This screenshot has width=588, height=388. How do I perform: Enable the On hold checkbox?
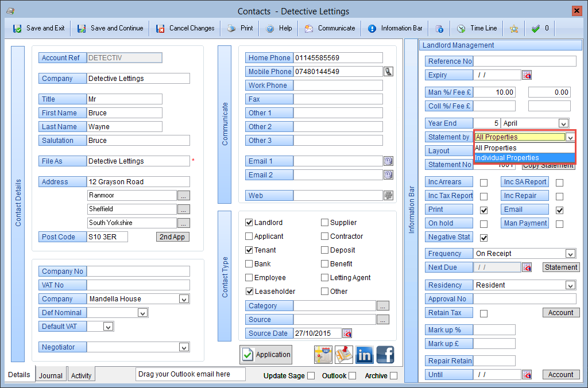483,224
